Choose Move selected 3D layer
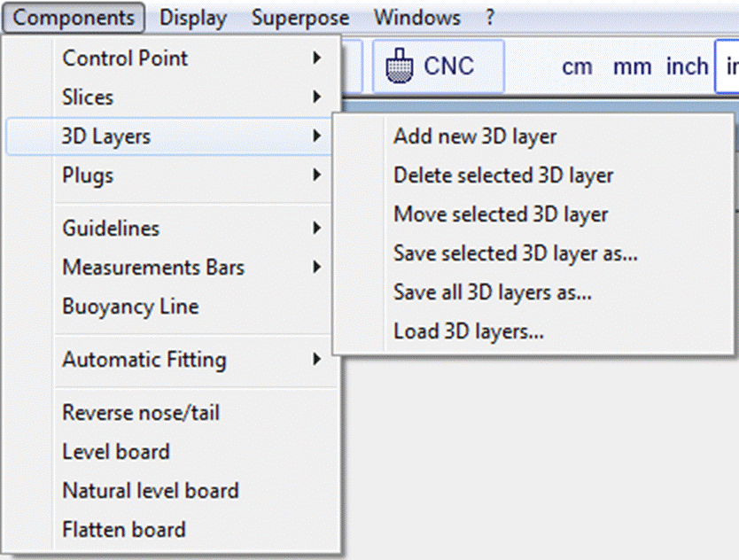The image size is (739, 560). pyautogui.click(x=501, y=214)
